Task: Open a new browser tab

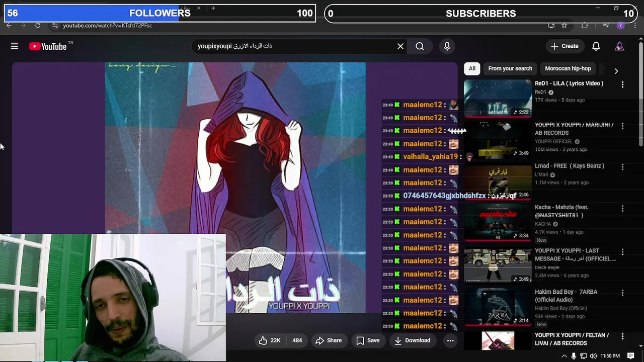Action: coord(213,8)
